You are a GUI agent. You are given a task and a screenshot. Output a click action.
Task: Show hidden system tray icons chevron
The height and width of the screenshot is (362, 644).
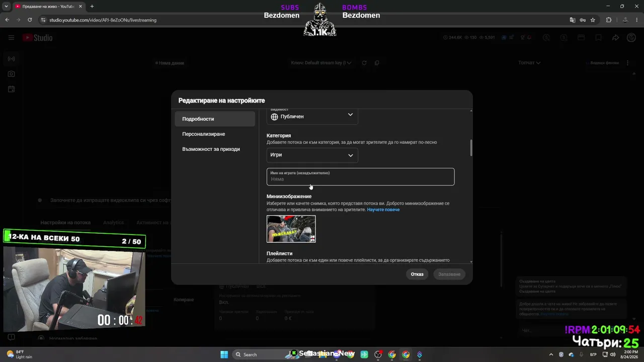551,354
